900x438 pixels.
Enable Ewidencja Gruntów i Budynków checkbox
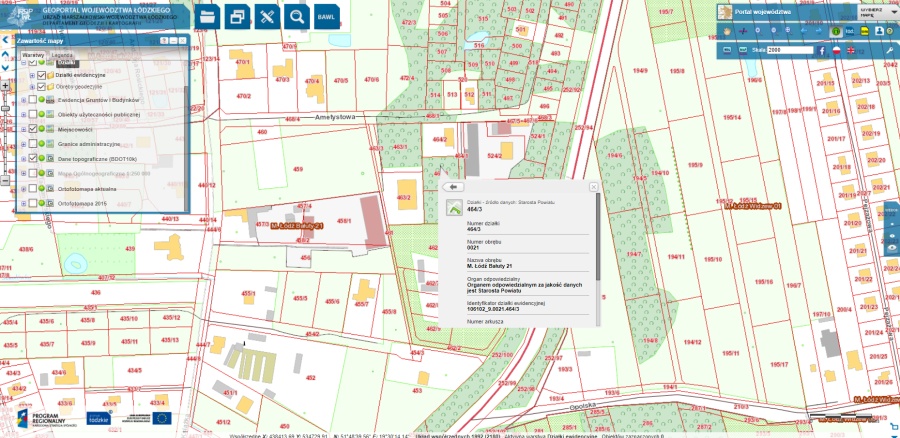[x=33, y=100]
